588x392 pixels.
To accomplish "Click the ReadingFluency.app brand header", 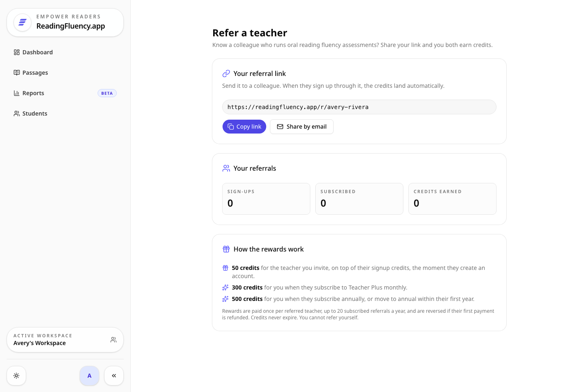I will [x=65, y=22].
